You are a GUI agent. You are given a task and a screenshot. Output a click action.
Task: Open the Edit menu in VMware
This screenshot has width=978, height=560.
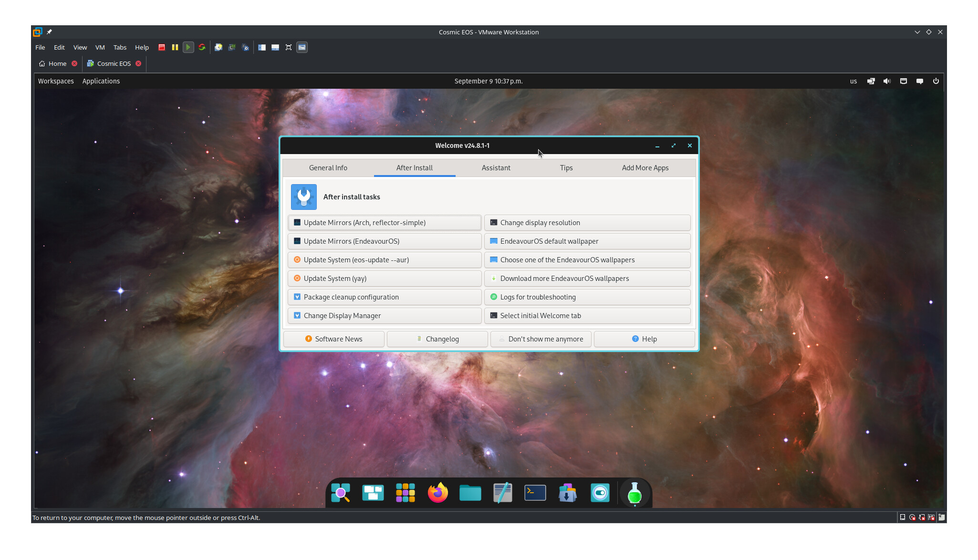(59, 47)
